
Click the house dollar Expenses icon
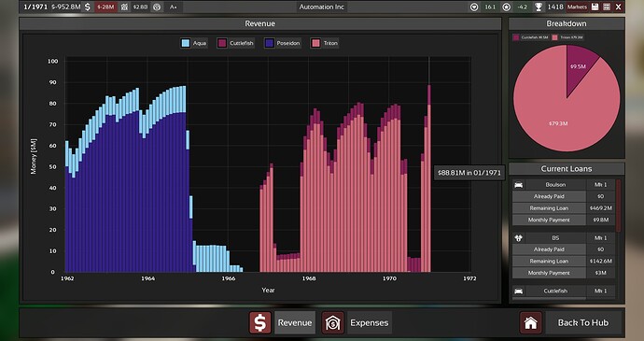coord(332,322)
